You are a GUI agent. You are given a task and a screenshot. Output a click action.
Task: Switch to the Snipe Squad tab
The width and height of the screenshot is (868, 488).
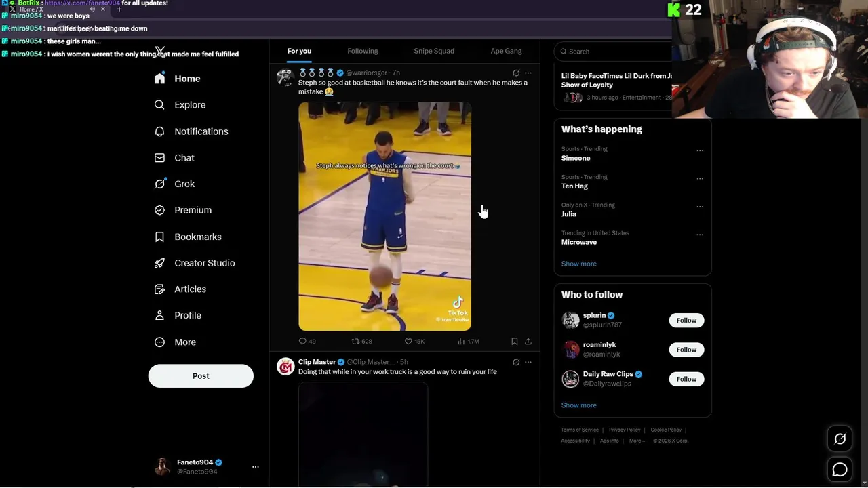[x=434, y=51]
